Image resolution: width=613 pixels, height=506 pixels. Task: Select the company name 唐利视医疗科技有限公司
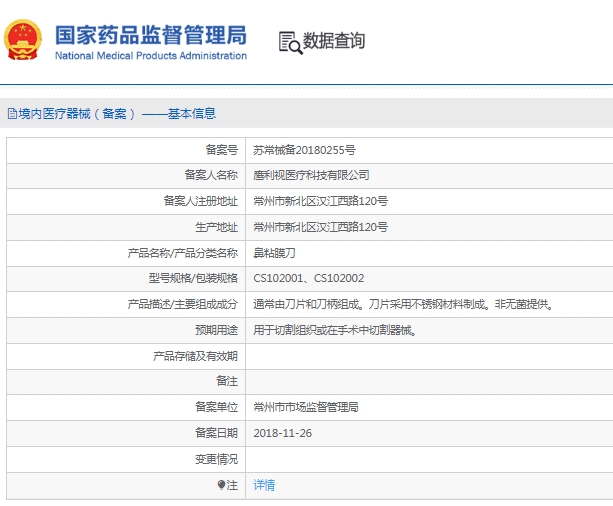tap(311, 175)
